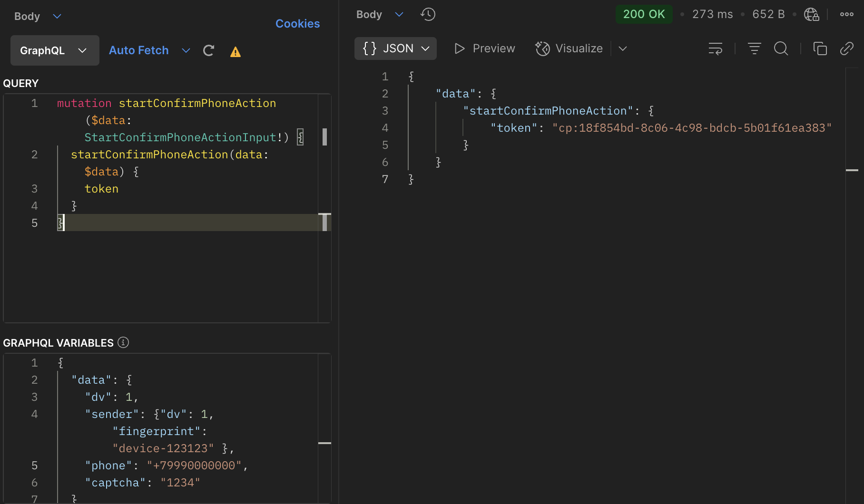Open the JSON format dropdown
This screenshot has height=504, width=864.
click(x=395, y=48)
